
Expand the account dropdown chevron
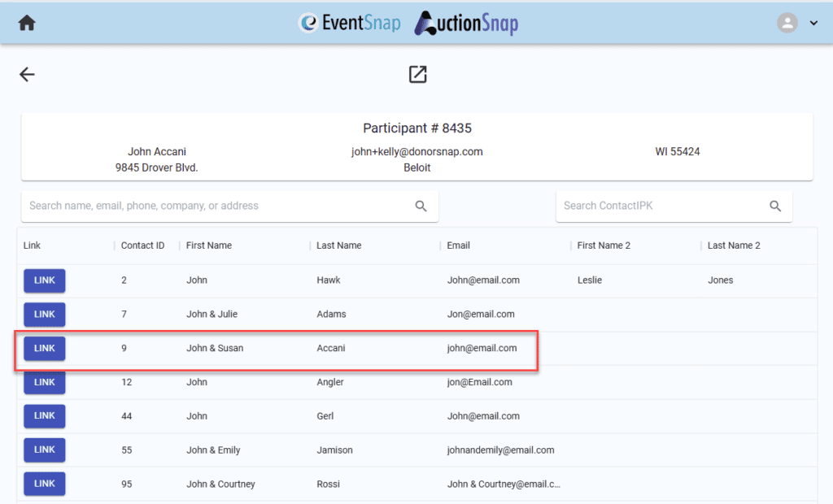[x=813, y=24]
